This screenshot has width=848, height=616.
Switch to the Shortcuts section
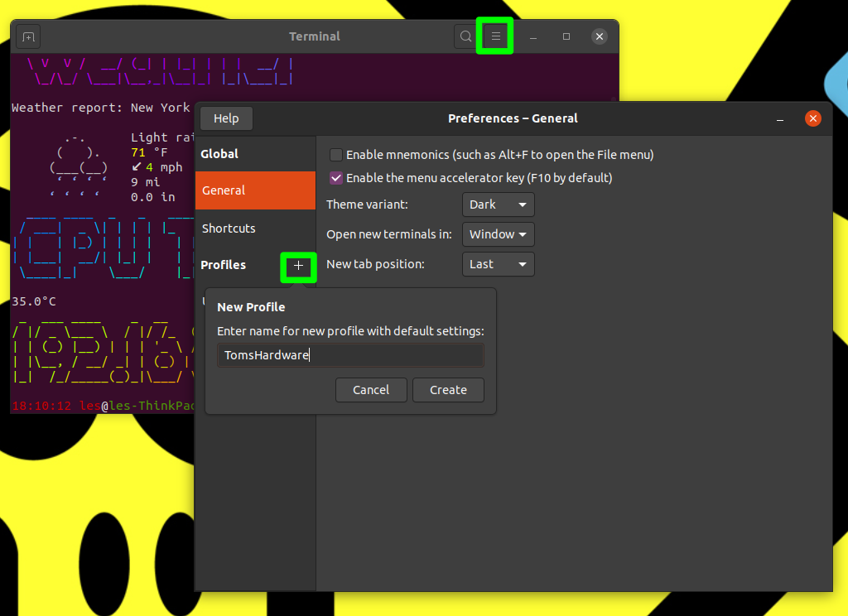pyautogui.click(x=229, y=229)
